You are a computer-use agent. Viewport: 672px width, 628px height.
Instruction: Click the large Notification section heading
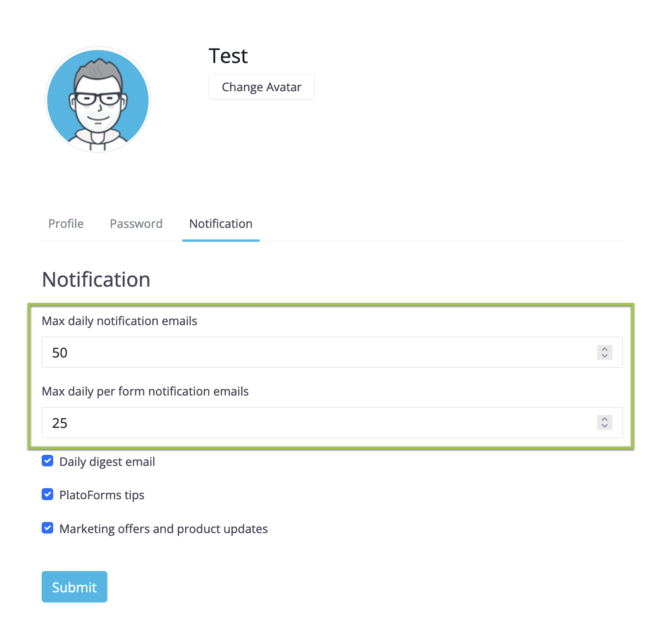(96, 280)
